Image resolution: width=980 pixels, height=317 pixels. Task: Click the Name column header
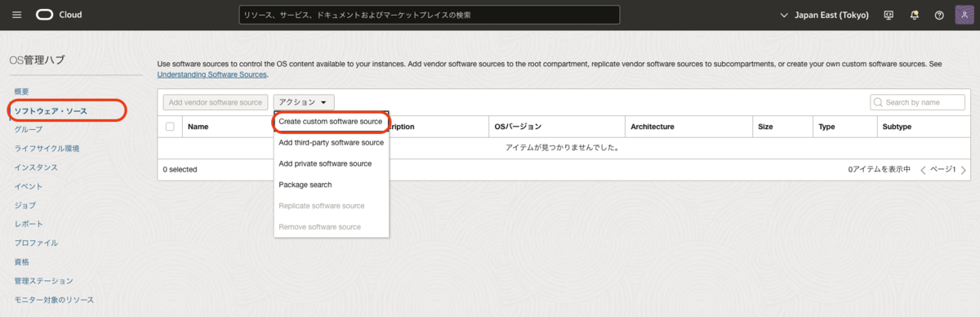pos(198,127)
